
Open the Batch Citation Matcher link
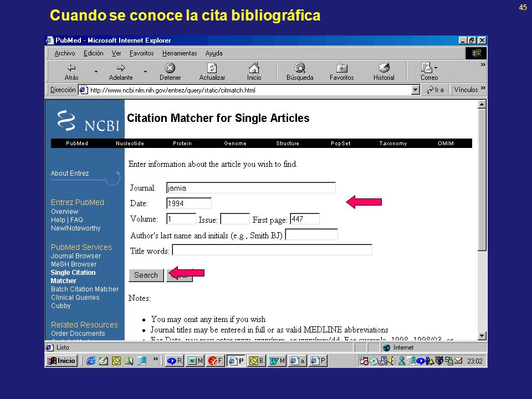[85, 289]
